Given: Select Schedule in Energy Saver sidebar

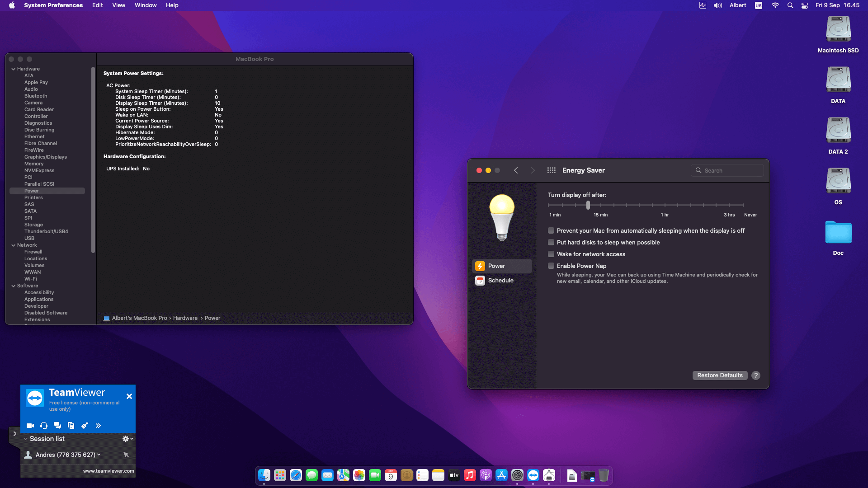Looking at the screenshot, I should click(500, 281).
